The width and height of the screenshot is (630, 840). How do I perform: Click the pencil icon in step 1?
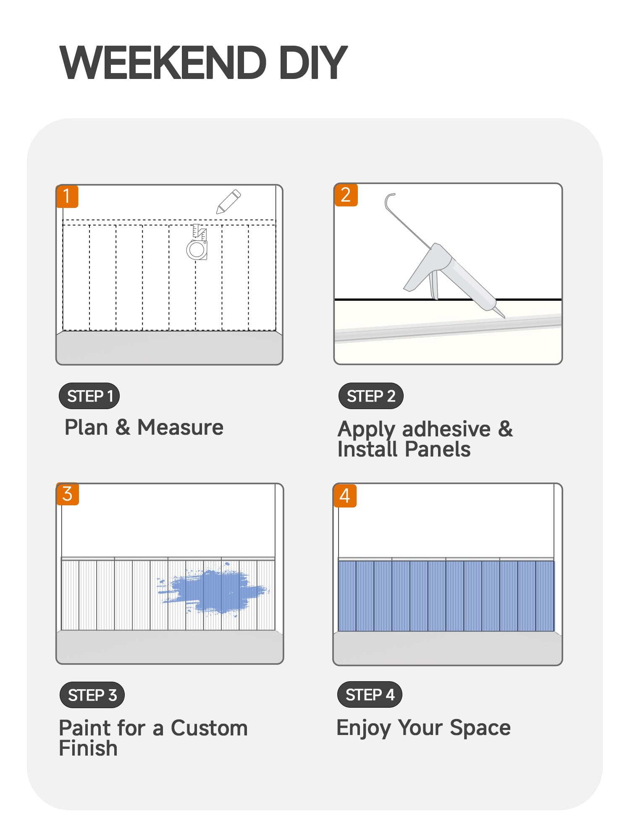[x=228, y=202]
